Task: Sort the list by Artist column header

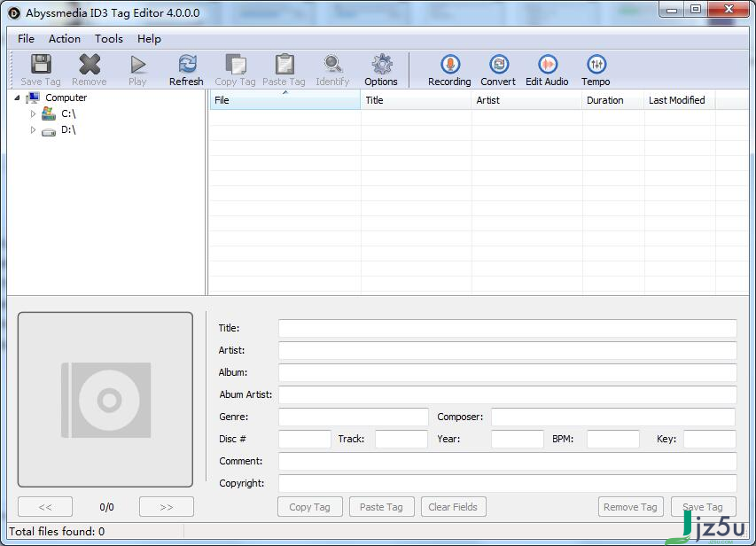Action: pyautogui.click(x=527, y=100)
